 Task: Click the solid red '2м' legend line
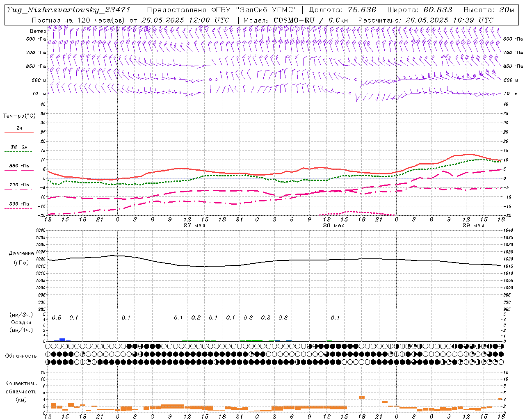19,132
